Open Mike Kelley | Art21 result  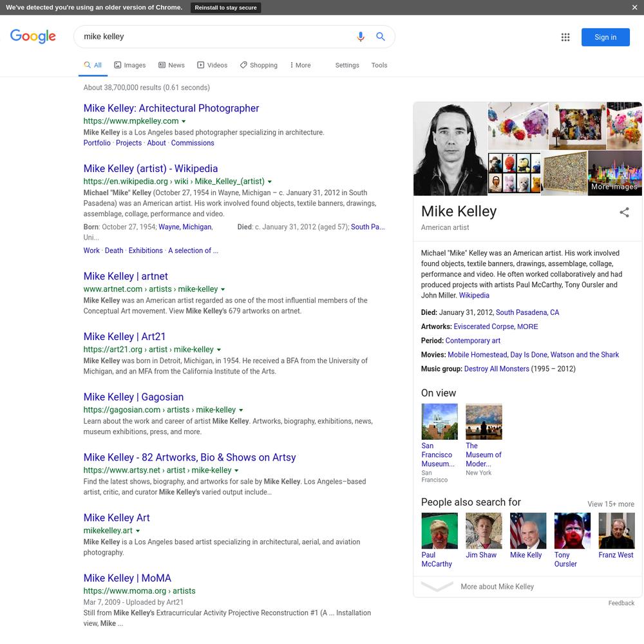click(124, 336)
